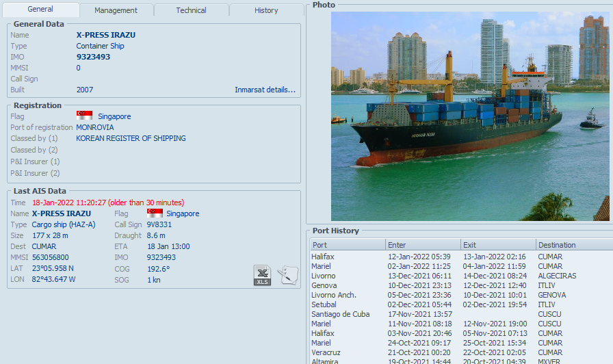
Task: Click exit time 13-Jan-2022 02:16
Action: pos(495,257)
